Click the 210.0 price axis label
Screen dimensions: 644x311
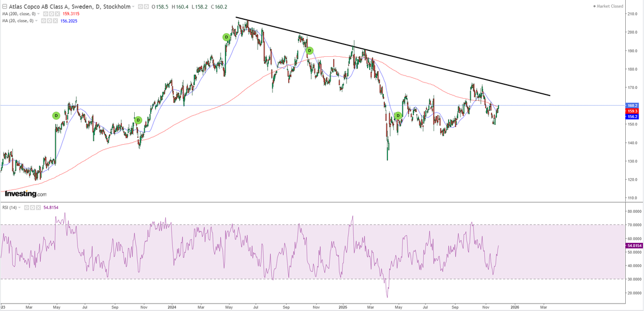click(632, 14)
